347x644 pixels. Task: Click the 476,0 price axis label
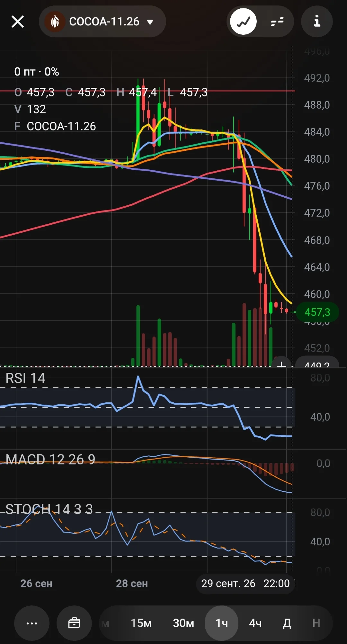click(317, 186)
